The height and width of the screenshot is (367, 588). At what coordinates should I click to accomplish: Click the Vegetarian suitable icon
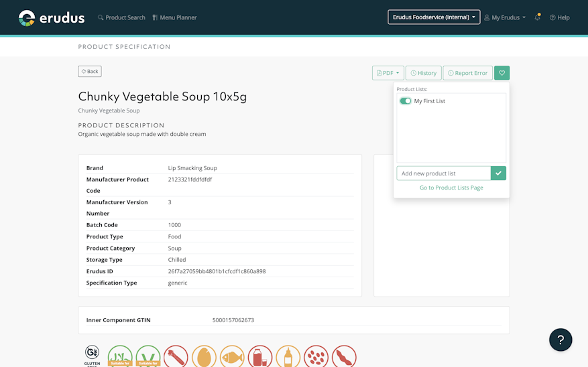click(148, 356)
